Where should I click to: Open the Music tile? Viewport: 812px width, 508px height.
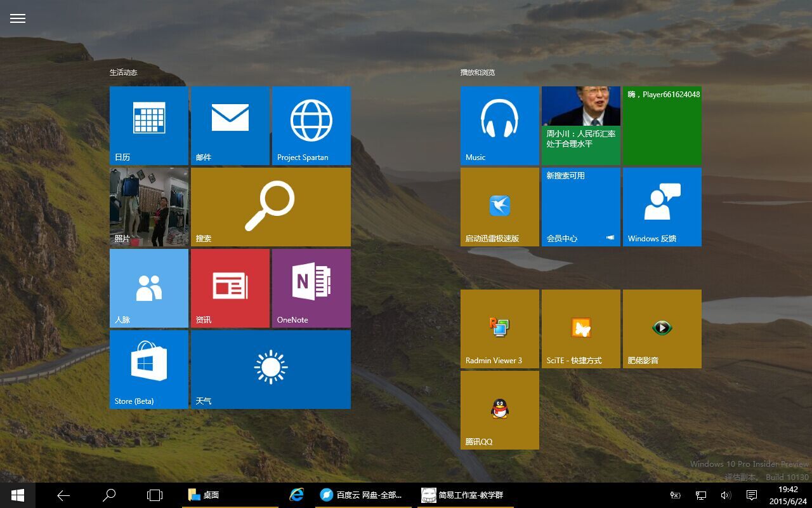click(500, 126)
